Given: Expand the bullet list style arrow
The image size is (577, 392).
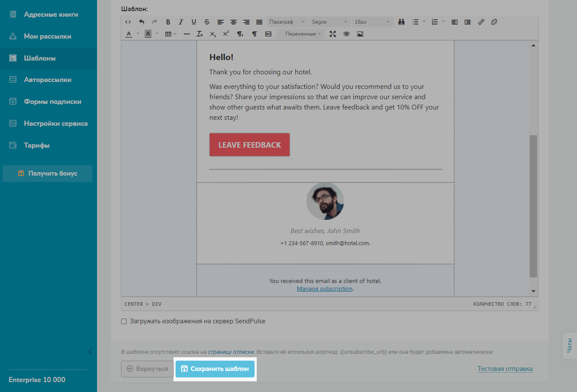Looking at the screenshot, I should (424, 22).
